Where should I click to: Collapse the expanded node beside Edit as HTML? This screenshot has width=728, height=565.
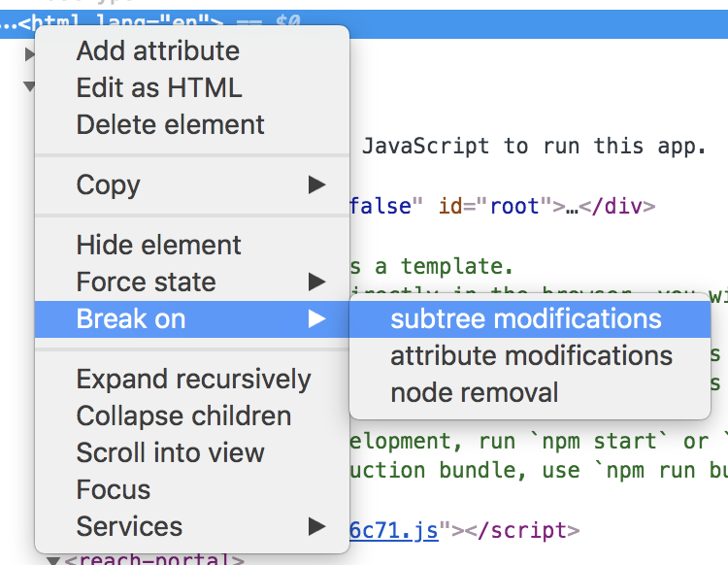click(x=29, y=86)
